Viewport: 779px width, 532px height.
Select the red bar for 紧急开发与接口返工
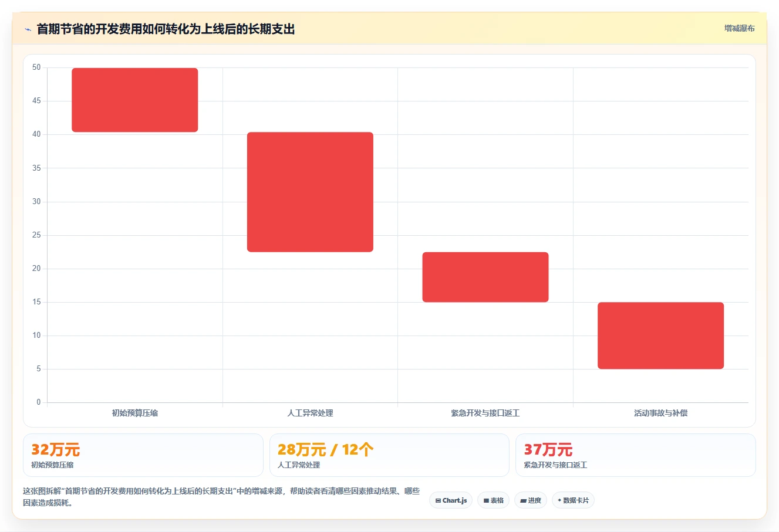pos(485,277)
